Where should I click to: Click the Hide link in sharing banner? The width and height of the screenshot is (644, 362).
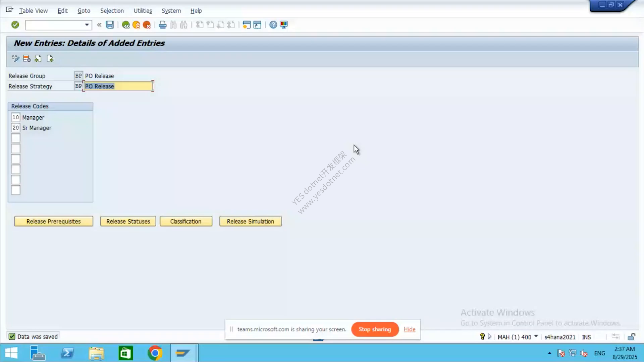click(410, 329)
